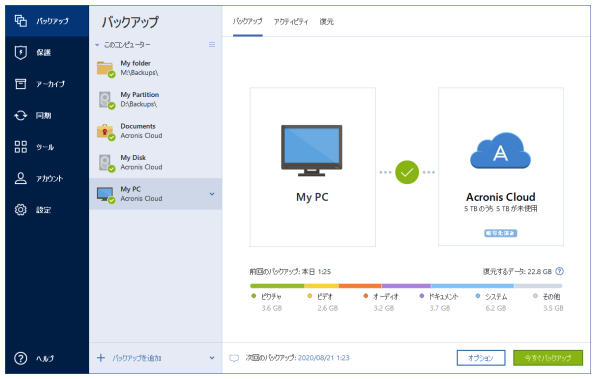Click the その他 3.5 GB legend
This screenshot has height=379, width=600.
pyautogui.click(x=548, y=302)
